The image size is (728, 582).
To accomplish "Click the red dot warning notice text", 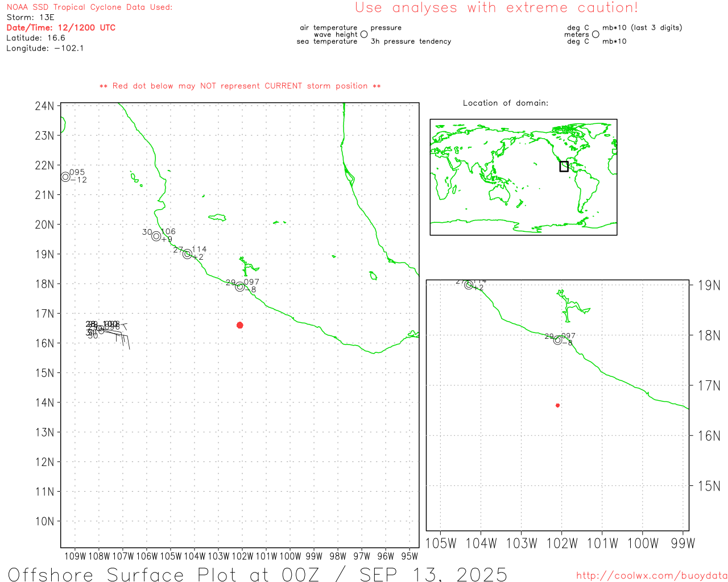I will [x=240, y=86].
